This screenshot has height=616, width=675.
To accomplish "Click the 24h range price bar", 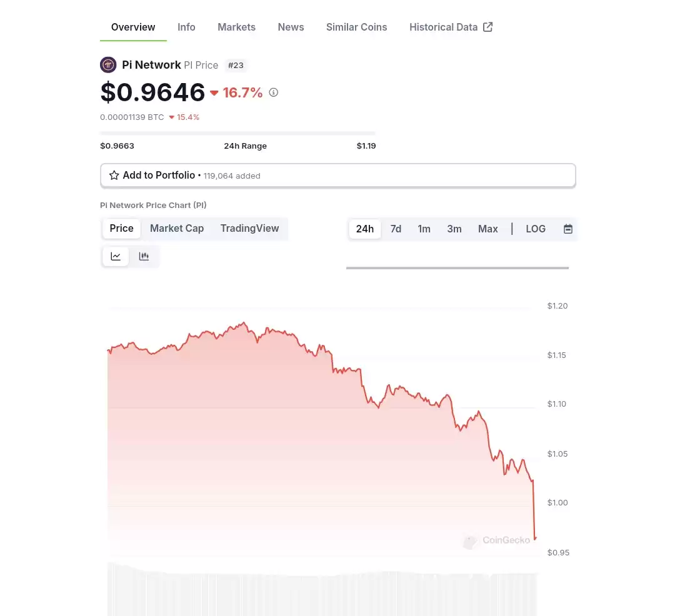I will (237, 133).
